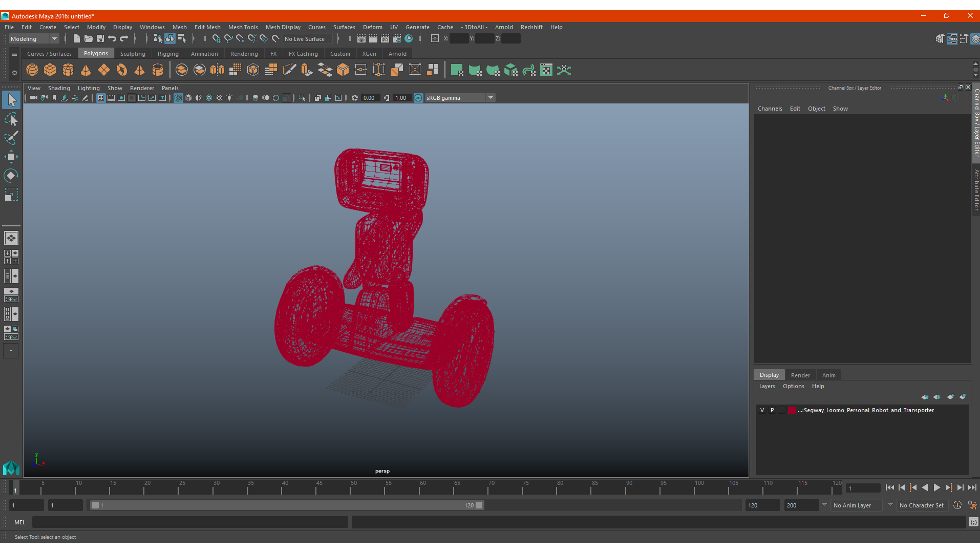Toggle wireframe on shaded display
Viewport: 980px width, 553px height.
pyautogui.click(x=209, y=98)
